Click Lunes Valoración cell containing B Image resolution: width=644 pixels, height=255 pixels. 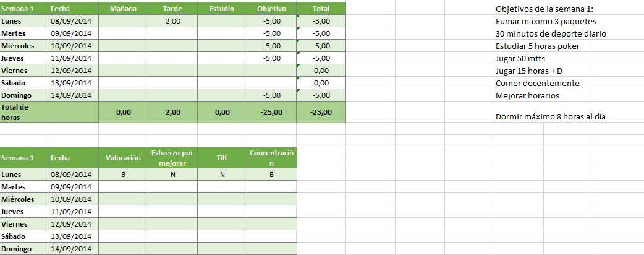123,175
